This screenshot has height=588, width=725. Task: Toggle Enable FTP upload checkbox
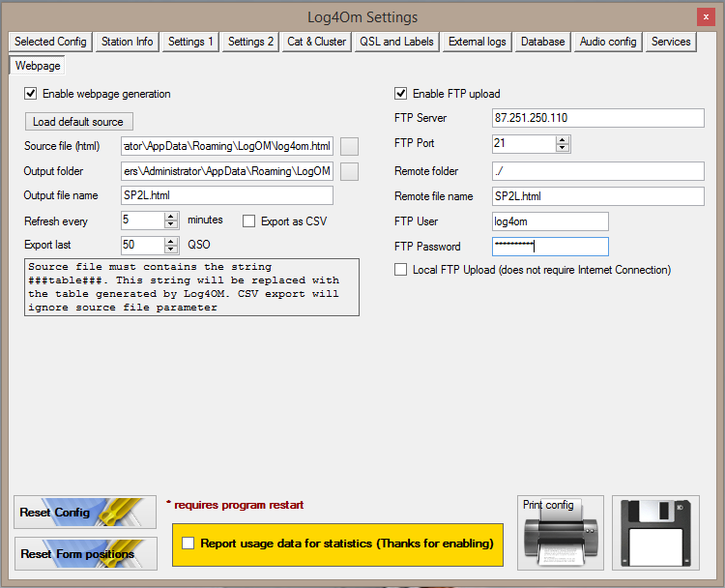[400, 94]
